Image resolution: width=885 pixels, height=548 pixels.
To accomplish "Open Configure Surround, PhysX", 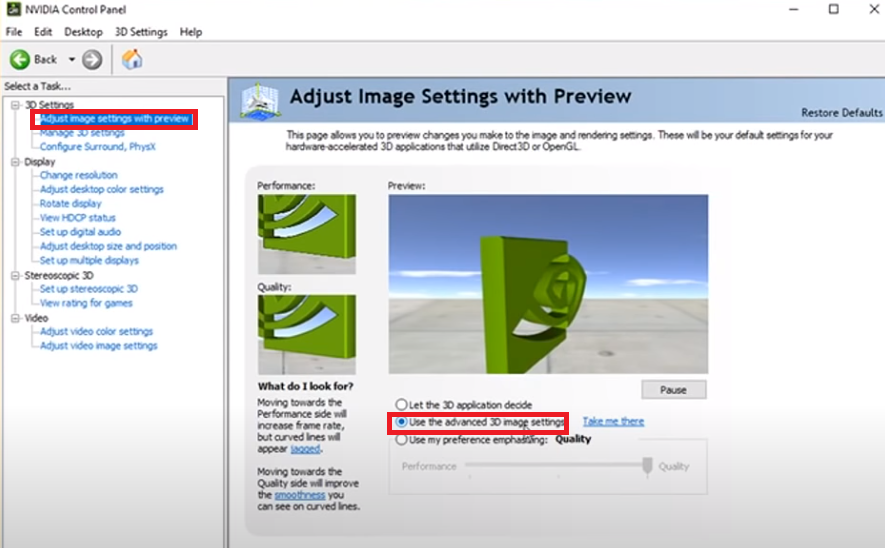I will coord(98,147).
